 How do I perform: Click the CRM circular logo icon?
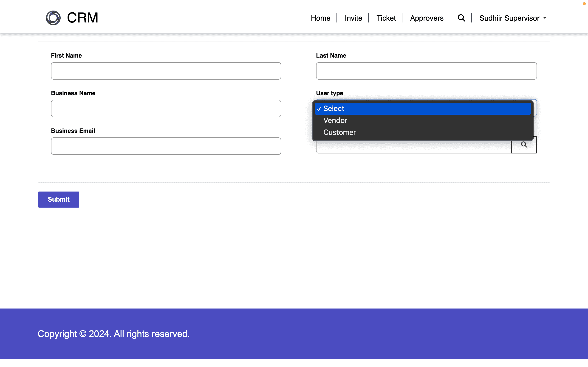pyautogui.click(x=53, y=18)
